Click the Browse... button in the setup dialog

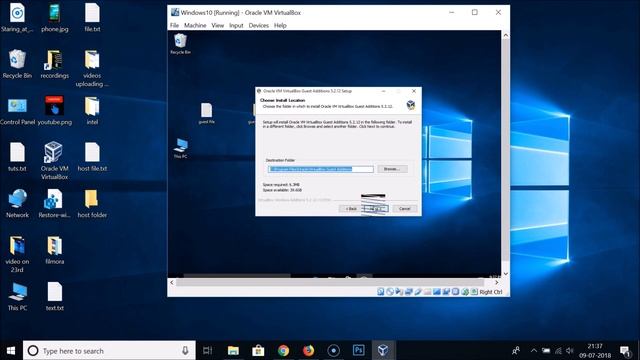pos(392,169)
